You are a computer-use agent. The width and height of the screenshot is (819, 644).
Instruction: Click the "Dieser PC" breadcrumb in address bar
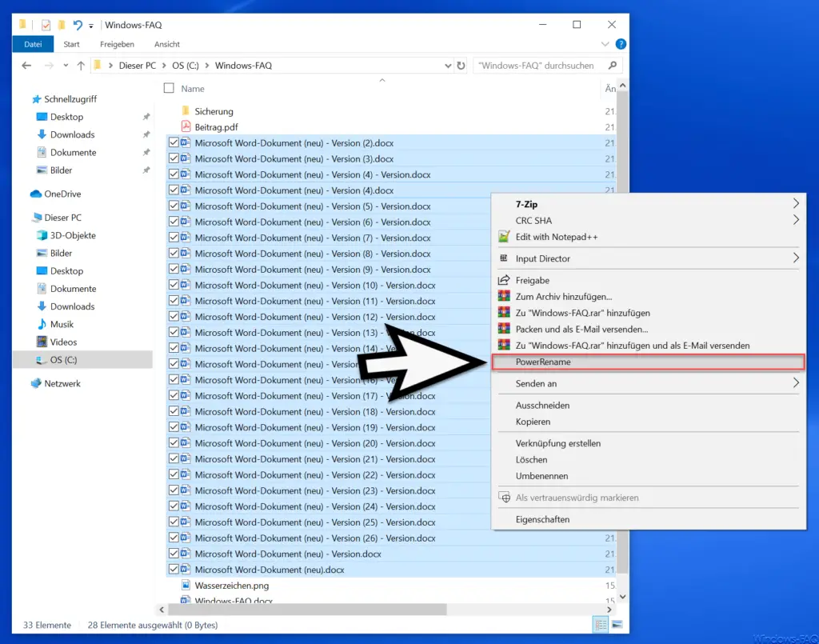tap(138, 66)
